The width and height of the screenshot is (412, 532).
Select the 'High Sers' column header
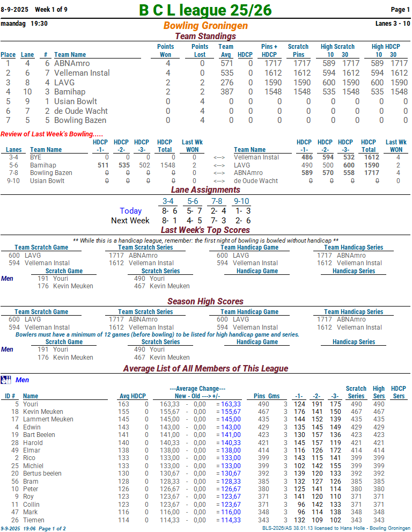[x=379, y=392]
